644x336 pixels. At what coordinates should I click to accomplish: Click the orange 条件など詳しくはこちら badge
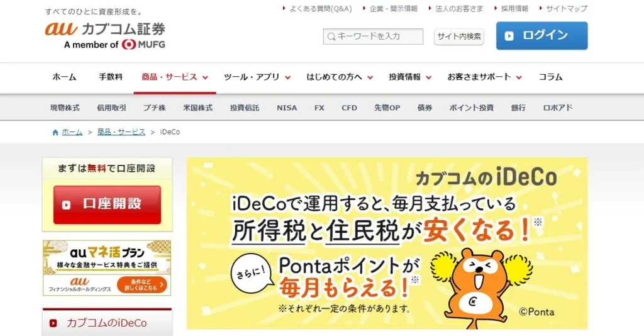pyautogui.click(x=142, y=284)
